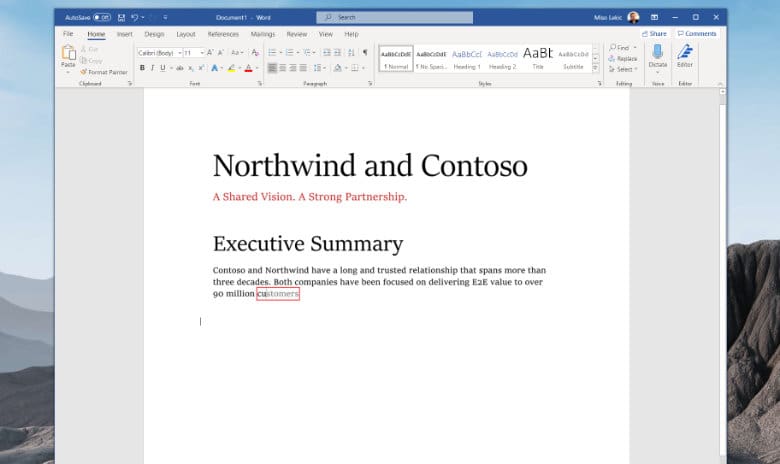Decrease paragraph indent
The height and width of the screenshot is (464, 780).
point(327,52)
